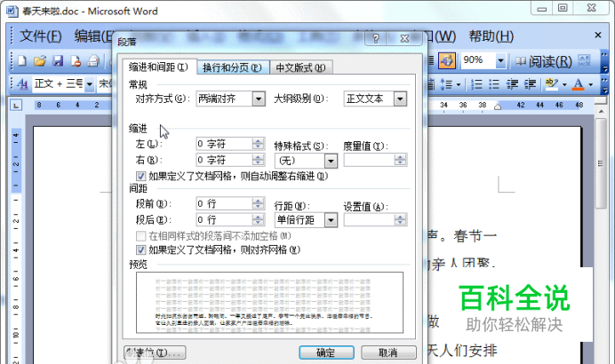Screen dimensions: 615x364
Task: Click the 设置值 value field
Action: 369,220
